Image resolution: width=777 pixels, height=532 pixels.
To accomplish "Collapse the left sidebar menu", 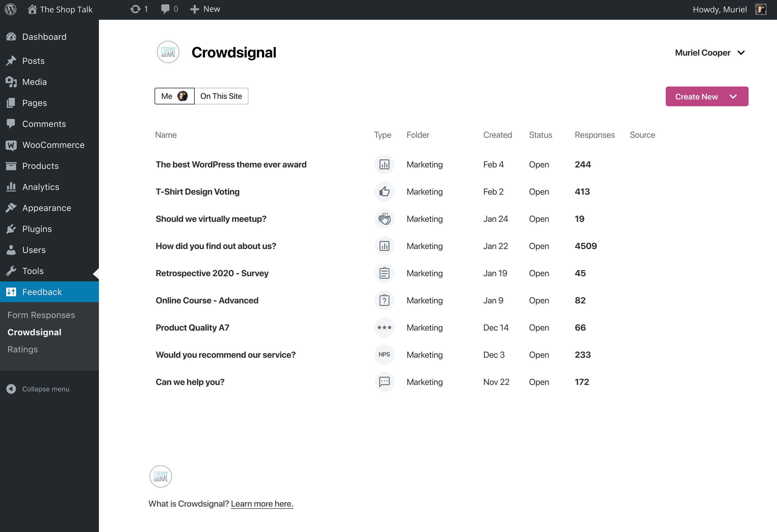I will pyautogui.click(x=38, y=389).
